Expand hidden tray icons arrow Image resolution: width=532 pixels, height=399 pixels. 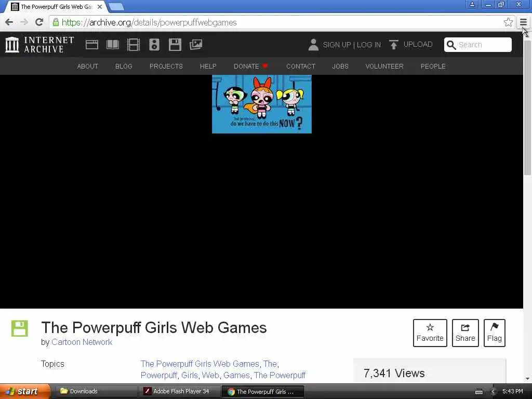tap(494, 392)
